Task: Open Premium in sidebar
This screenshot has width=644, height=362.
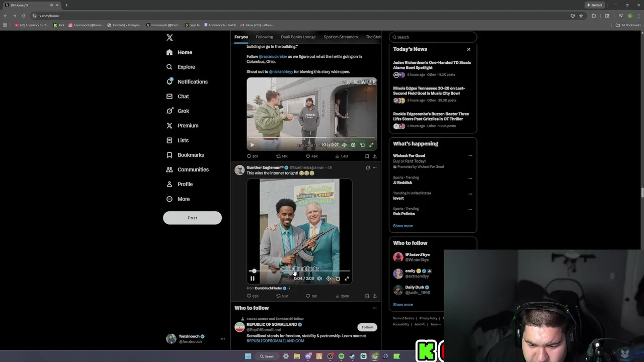Action: click(x=182, y=126)
